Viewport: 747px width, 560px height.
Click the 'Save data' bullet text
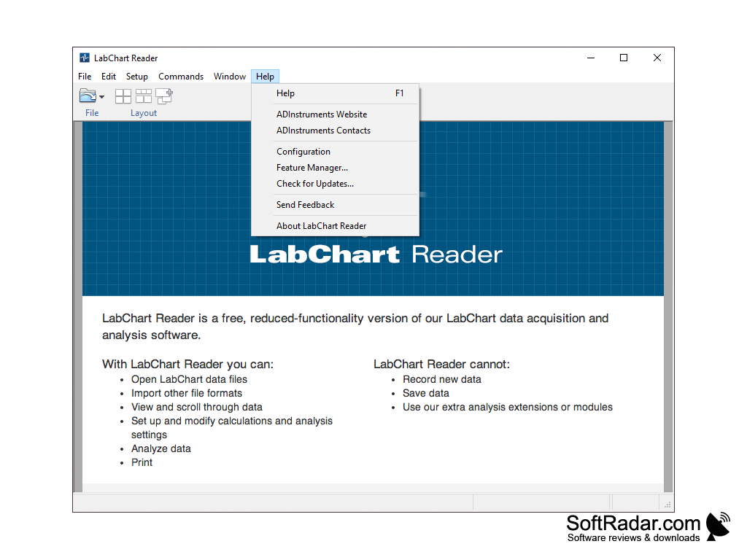[426, 393]
